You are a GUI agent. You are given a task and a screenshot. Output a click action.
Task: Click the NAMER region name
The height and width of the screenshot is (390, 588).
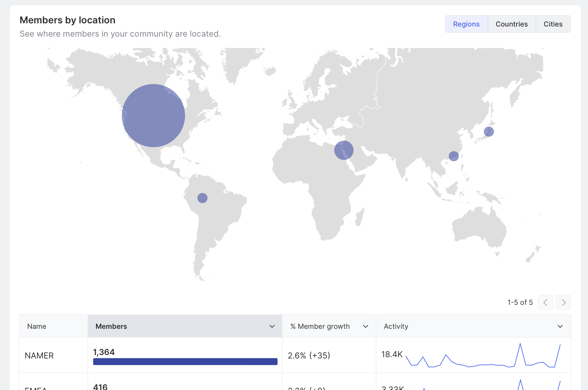point(39,356)
